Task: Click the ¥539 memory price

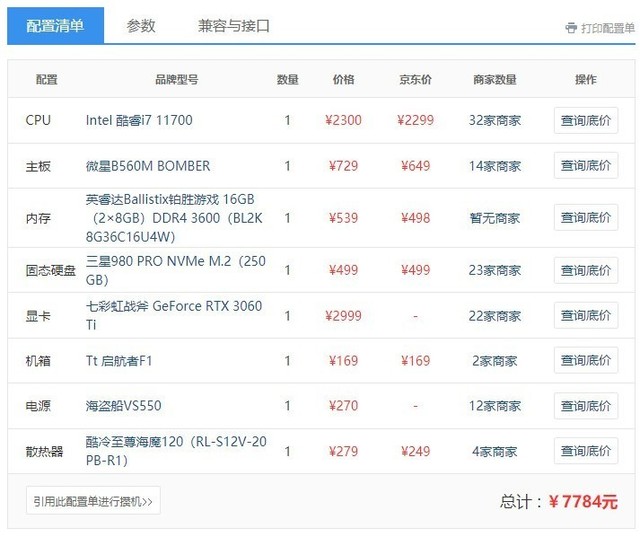Action: tap(343, 218)
